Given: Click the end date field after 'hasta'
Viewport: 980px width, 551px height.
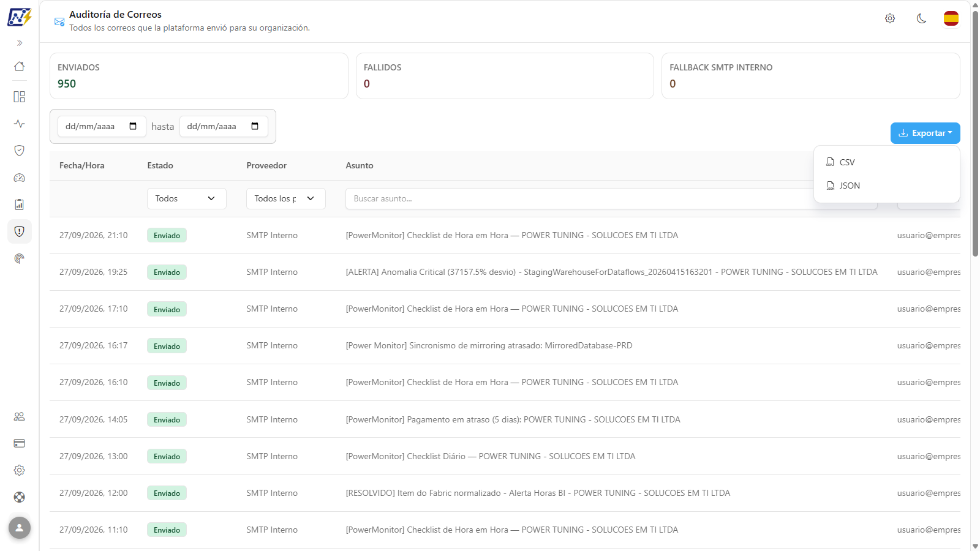Looking at the screenshot, I should (224, 126).
